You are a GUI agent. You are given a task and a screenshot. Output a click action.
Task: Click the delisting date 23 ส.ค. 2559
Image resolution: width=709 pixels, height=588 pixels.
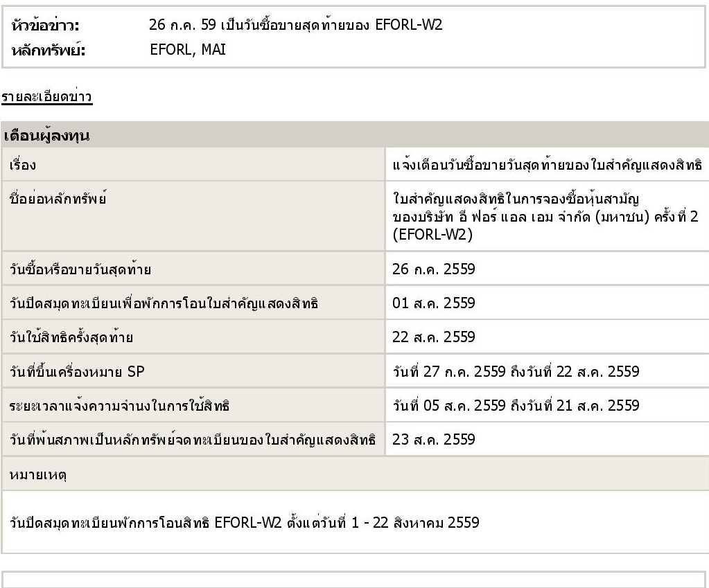[434, 440]
